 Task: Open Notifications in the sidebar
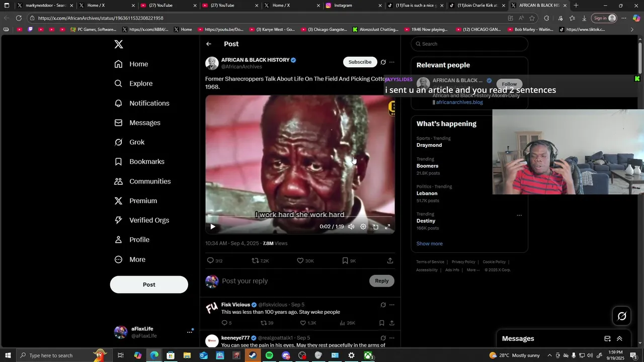[x=142, y=103]
